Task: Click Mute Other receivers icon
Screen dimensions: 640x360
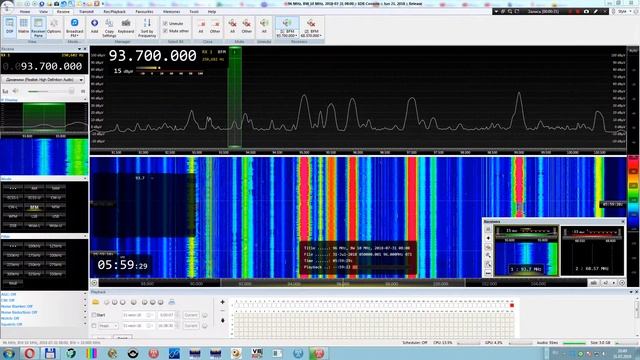Action: (247, 27)
